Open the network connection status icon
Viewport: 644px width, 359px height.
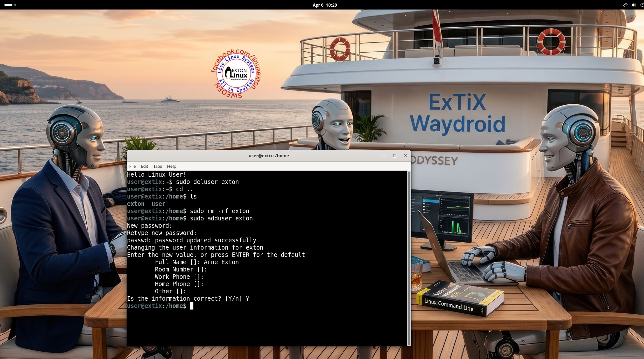click(625, 5)
